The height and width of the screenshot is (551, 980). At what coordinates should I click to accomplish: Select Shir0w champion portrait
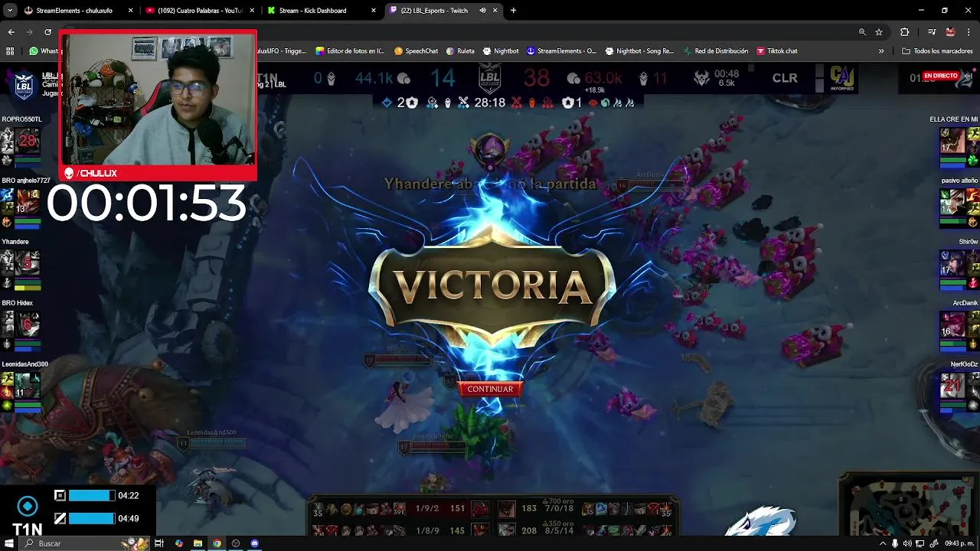tap(952, 262)
